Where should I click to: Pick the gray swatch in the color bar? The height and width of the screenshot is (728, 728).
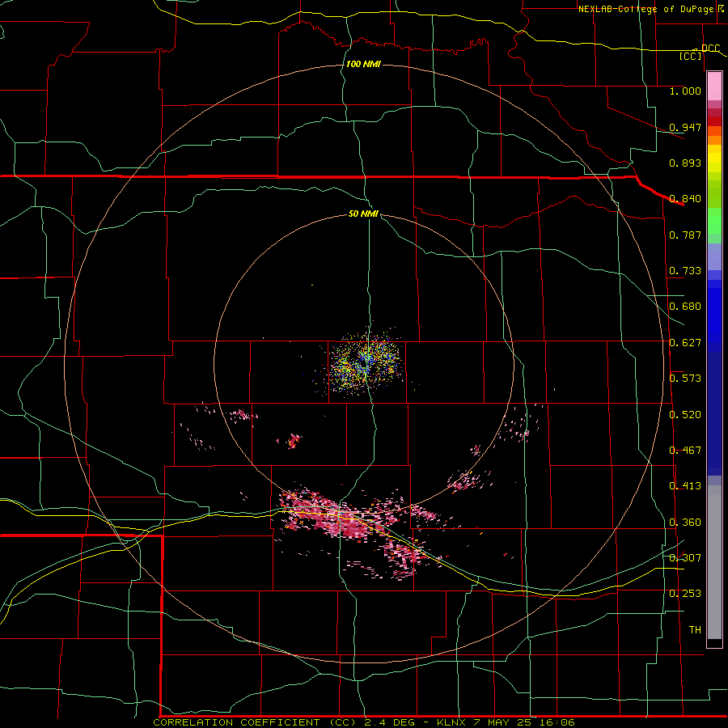[x=714, y=562]
